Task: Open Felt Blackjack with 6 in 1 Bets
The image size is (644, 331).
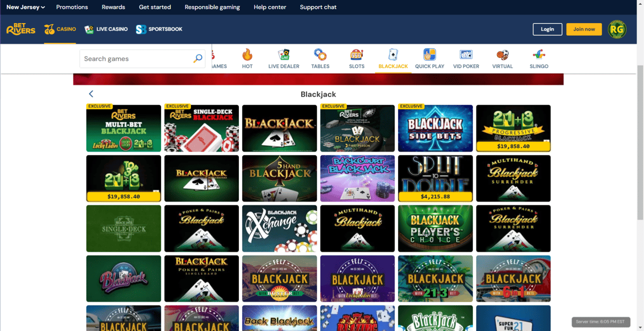Action: [513, 278]
